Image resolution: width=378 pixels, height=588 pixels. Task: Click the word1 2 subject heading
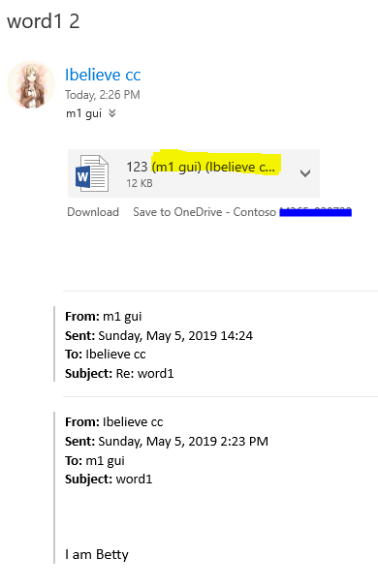44,21
